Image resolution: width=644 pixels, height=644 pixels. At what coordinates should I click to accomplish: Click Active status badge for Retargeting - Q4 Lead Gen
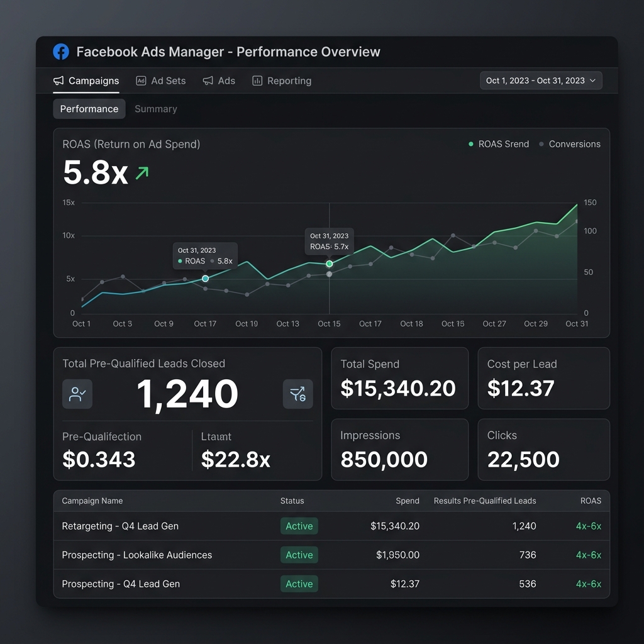coord(299,526)
